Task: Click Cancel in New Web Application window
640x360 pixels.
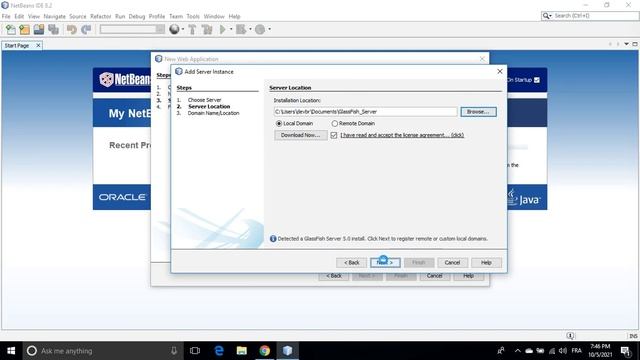Action: click(434, 276)
